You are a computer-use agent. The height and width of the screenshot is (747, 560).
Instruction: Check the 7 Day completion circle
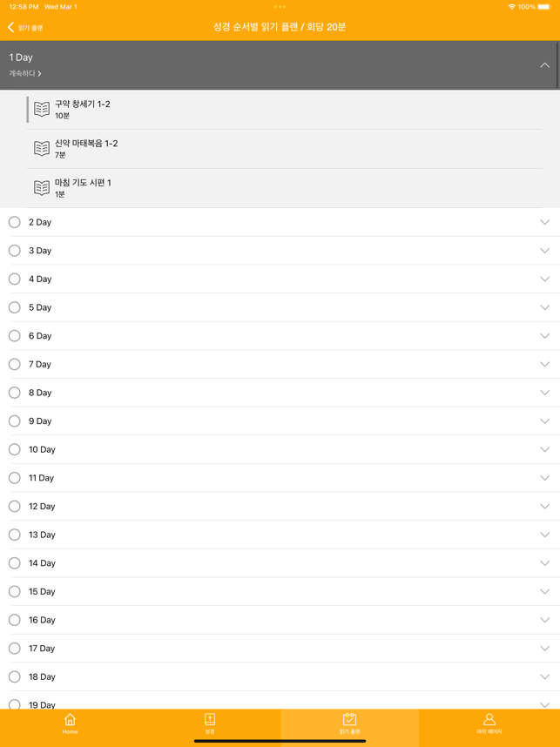point(15,364)
